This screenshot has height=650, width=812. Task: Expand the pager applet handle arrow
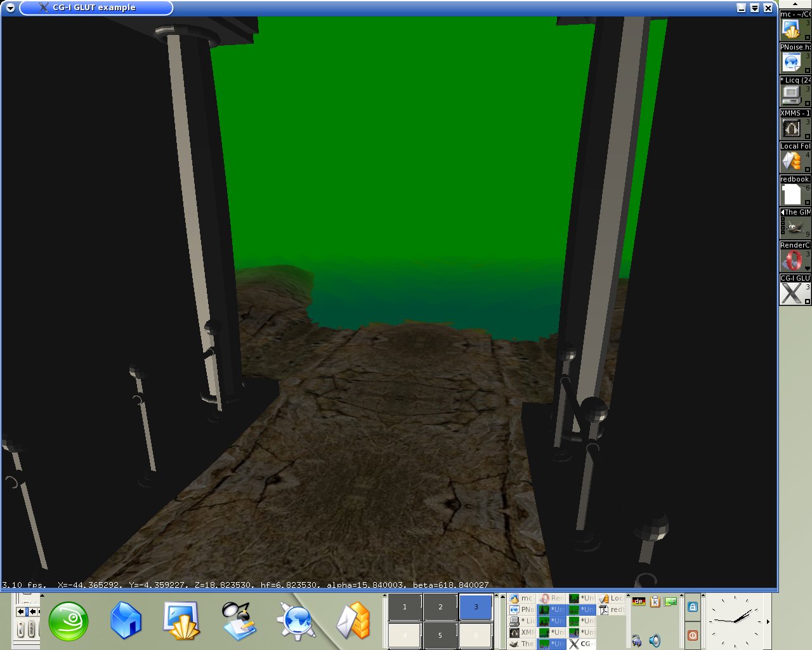click(385, 597)
